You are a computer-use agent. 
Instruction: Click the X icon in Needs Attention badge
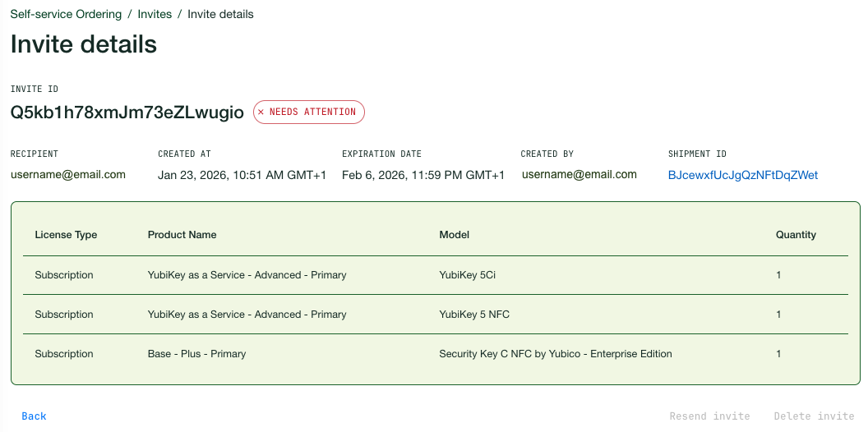(261, 113)
